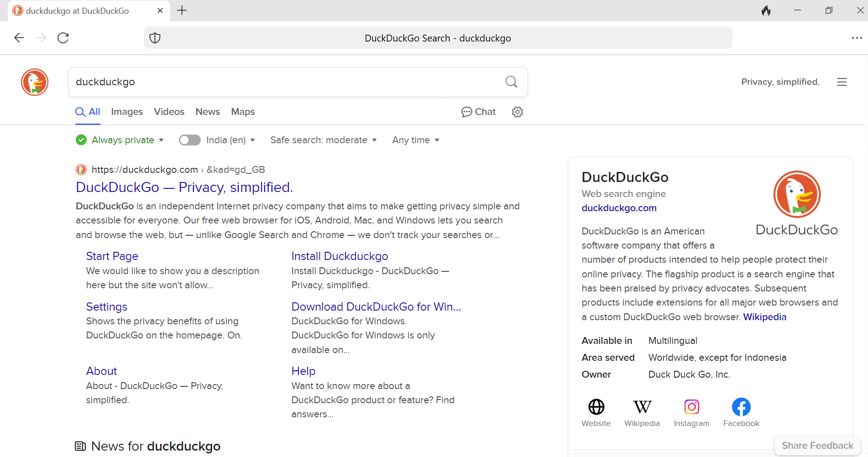Click the search box containing duckduckgo
Image resolution: width=868 pixels, height=457 pixels.
click(x=298, y=82)
